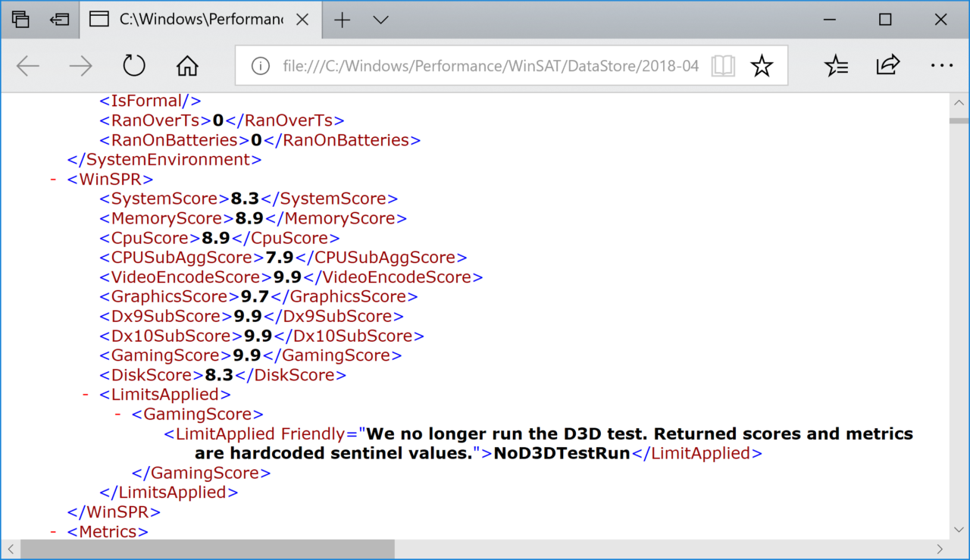The height and width of the screenshot is (560, 970).
Task: Open the tab previews dropdown
Action: coord(381,20)
